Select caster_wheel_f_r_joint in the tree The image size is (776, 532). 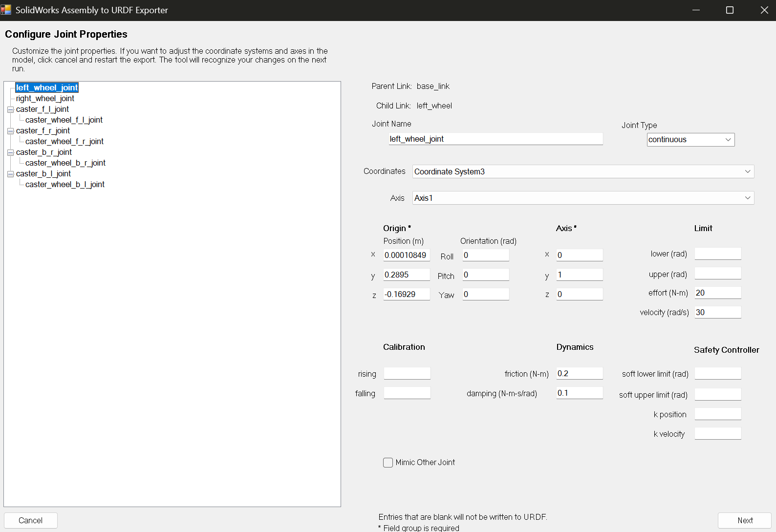click(65, 141)
